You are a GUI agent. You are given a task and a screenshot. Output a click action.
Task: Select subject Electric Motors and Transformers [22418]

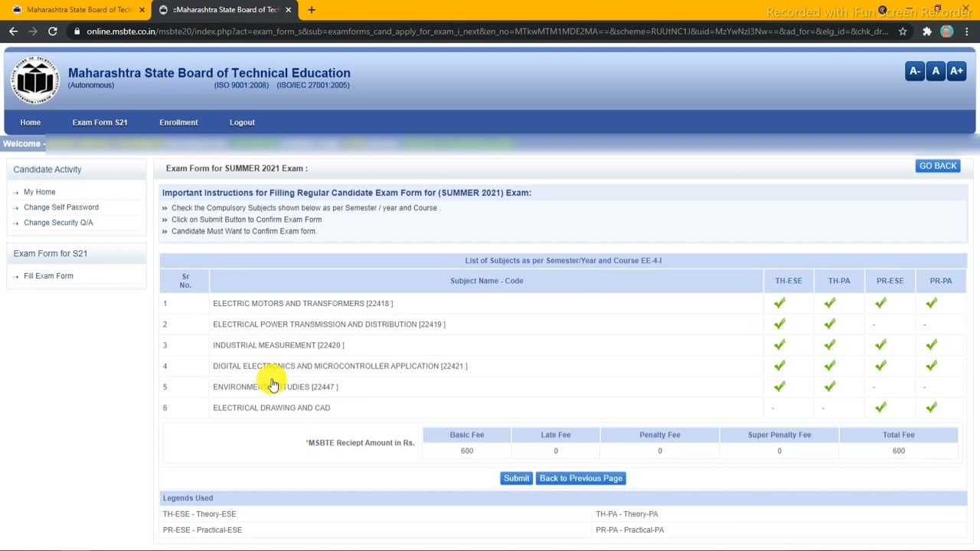tap(302, 304)
